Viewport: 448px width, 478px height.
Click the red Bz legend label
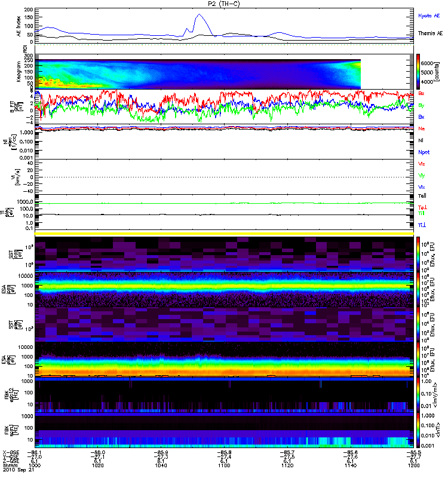coord(421,93)
